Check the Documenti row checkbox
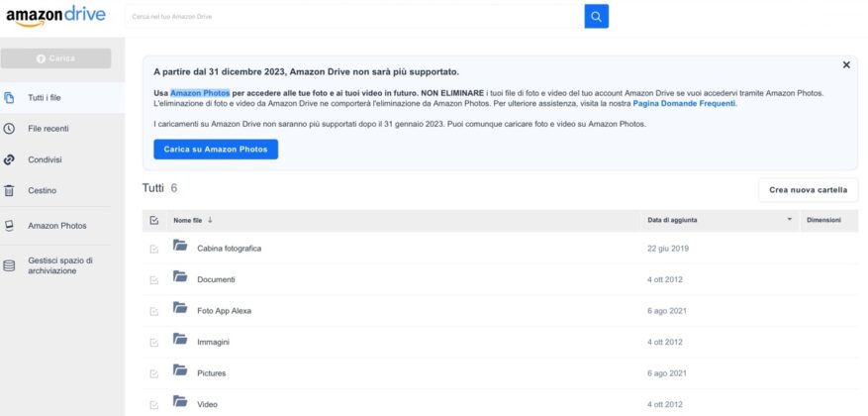 coord(153,281)
